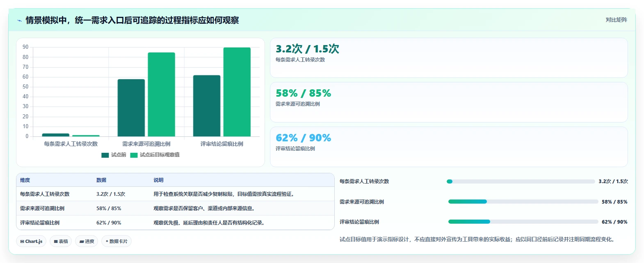Click the 试点后 bar for 评审结论留痕比例
This screenshot has height=263, width=644.
(237, 92)
